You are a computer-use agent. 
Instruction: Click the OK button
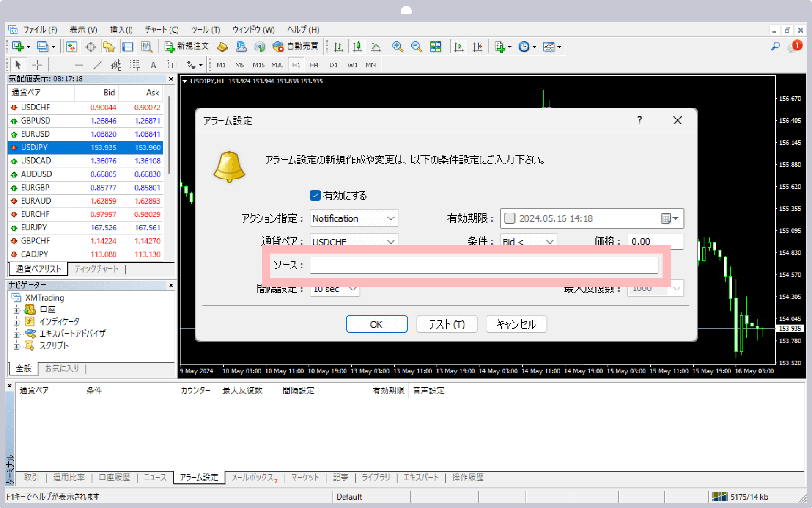coord(376,324)
